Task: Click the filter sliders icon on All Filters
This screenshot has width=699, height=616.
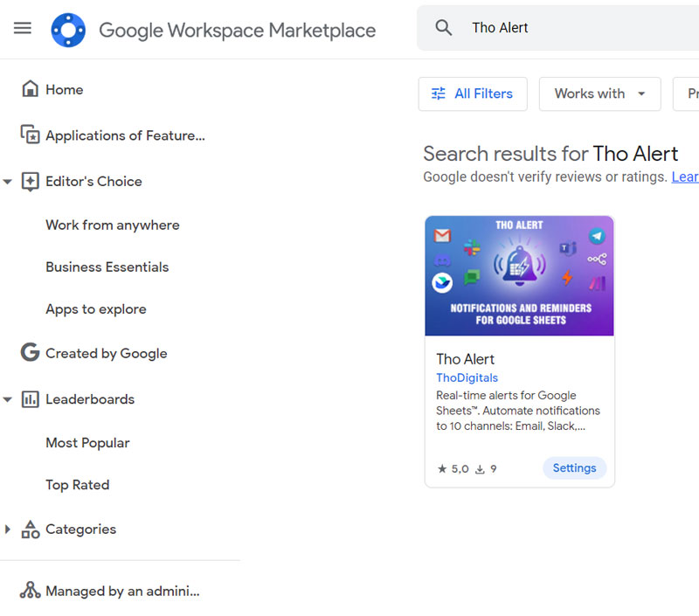Action: pyautogui.click(x=440, y=93)
